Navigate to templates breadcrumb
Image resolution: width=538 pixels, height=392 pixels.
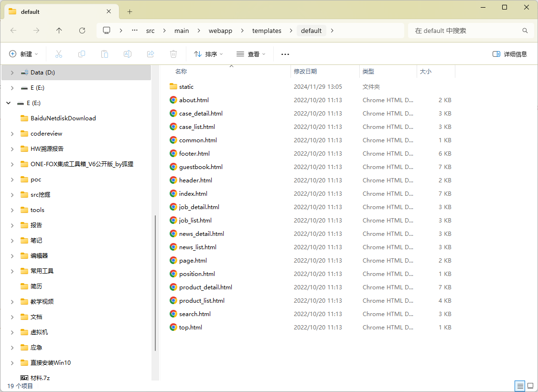coord(267,31)
